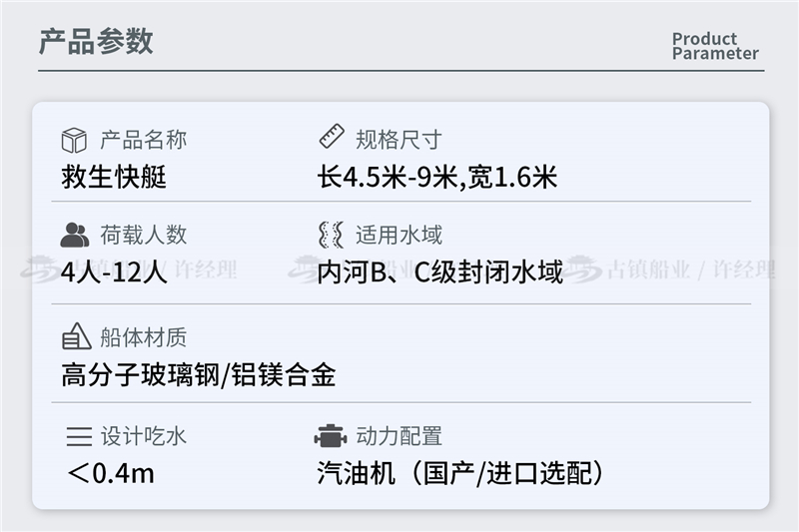
Task: Click the <0.4m draft value
Action: pyautogui.click(x=111, y=473)
